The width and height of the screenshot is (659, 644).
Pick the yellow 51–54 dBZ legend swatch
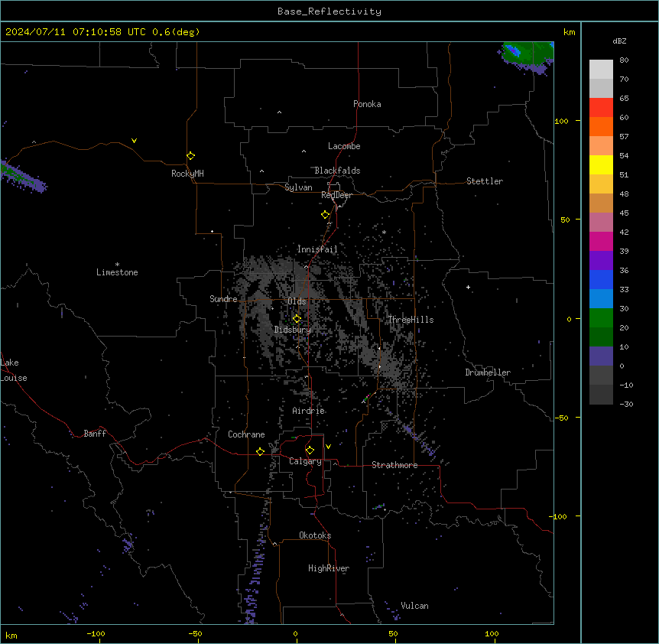[601, 164]
